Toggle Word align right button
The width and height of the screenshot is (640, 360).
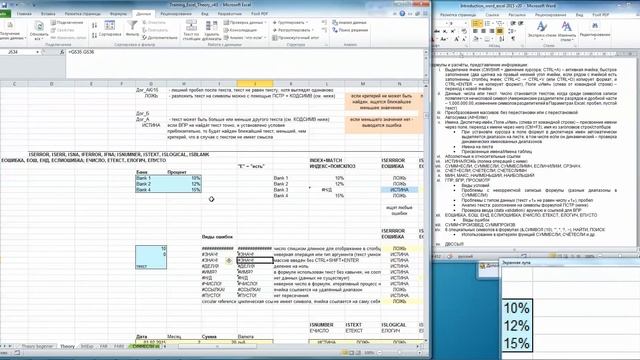click(492, 31)
